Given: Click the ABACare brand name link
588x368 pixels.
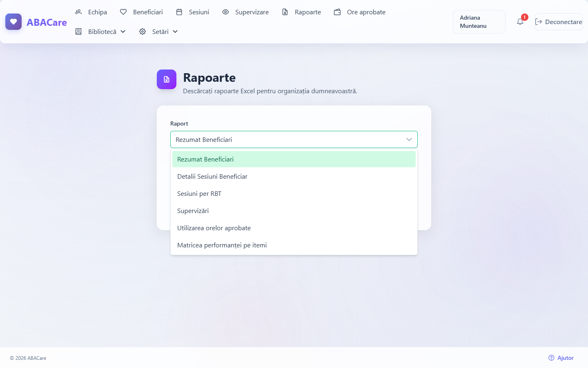Looking at the screenshot, I should (x=47, y=22).
